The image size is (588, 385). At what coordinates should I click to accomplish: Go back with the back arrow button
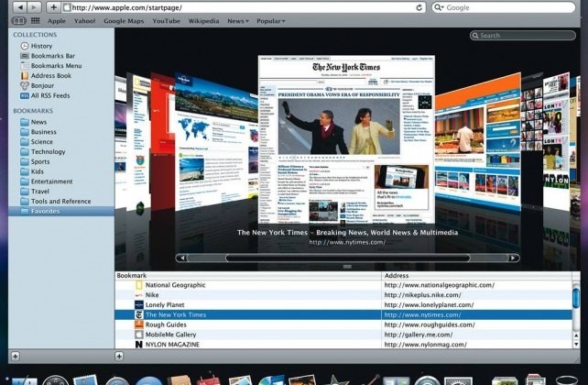click(x=20, y=7)
